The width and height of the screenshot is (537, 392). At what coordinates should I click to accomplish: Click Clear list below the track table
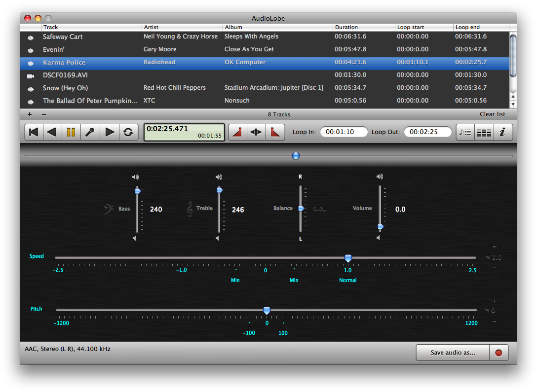[492, 114]
